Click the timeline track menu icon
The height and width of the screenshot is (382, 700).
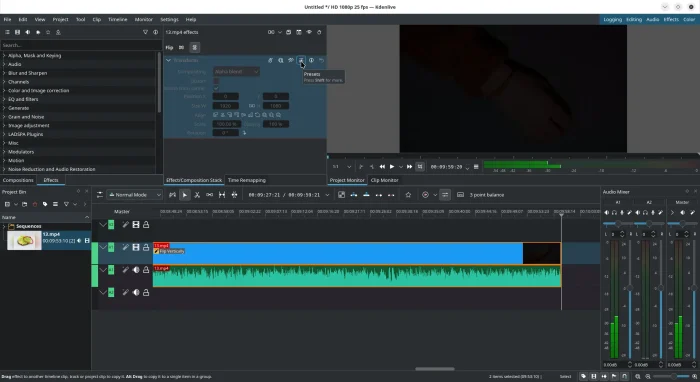tap(100, 195)
